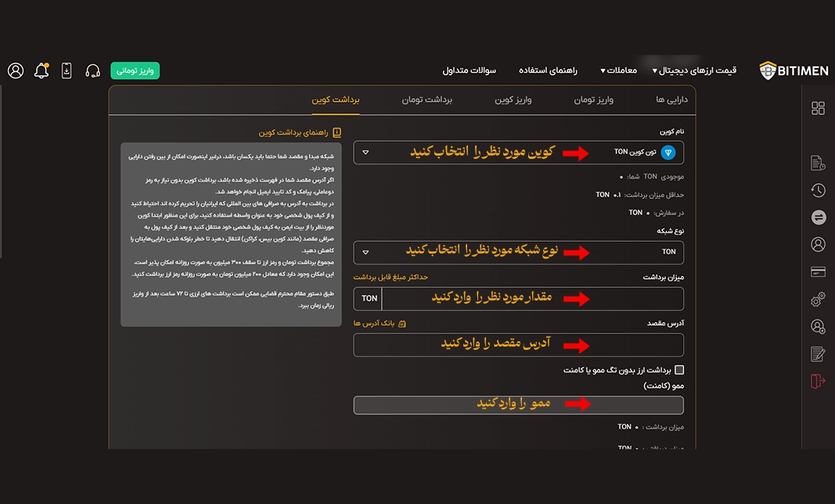Click در سفارش TON text

click(x=656, y=213)
